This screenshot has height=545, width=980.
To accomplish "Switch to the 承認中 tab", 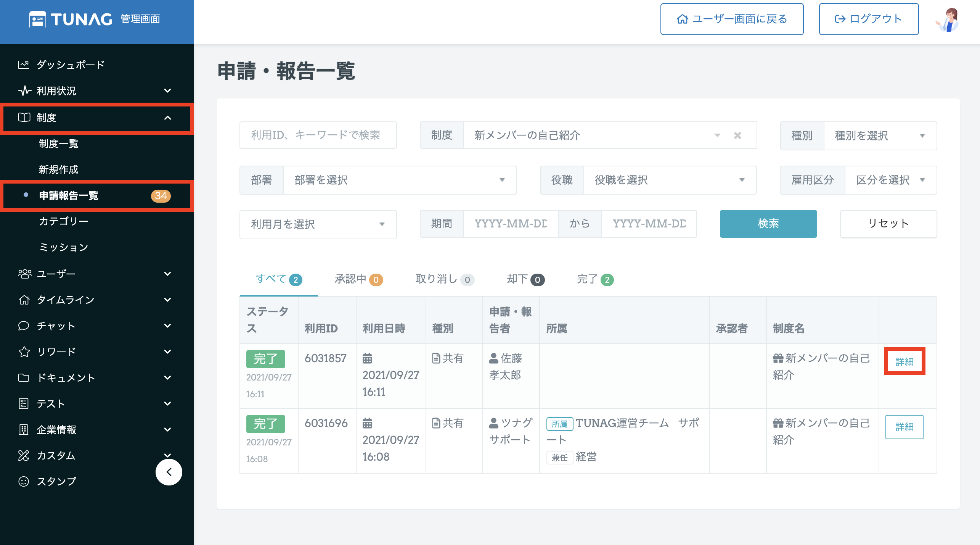I will (x=358, y=279).
